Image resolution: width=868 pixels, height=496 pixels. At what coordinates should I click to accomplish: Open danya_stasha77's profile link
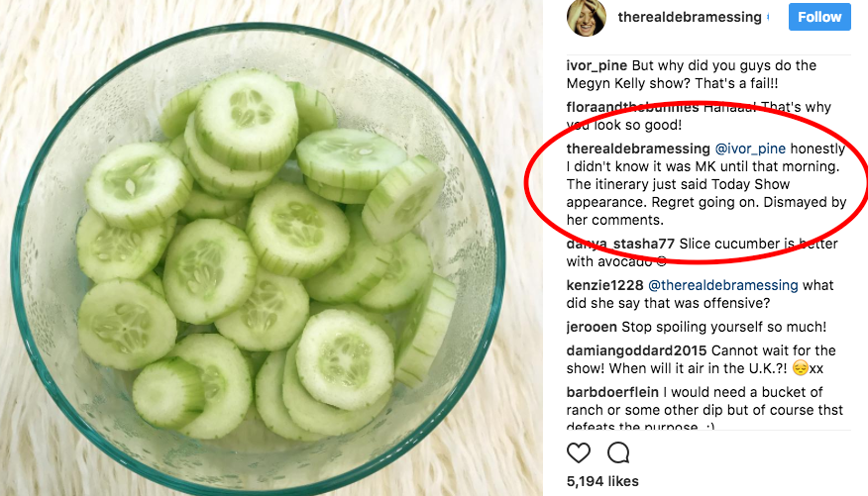point(620,244)
